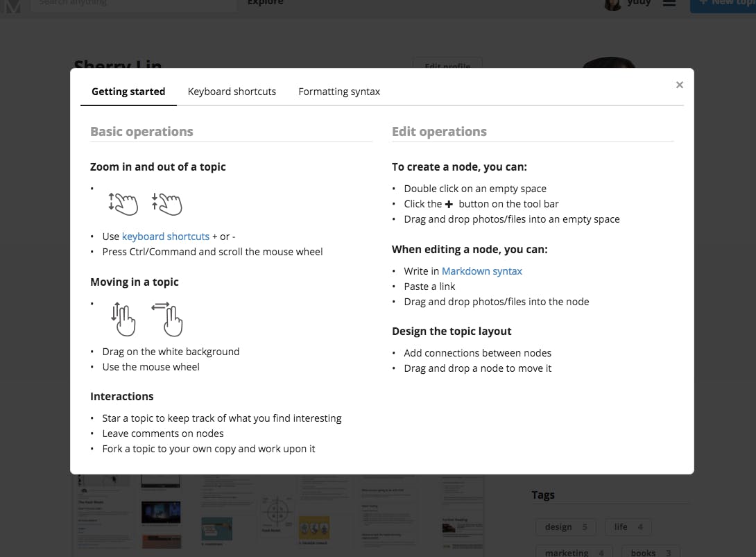Switch to the Formatting syntax tab

pyautogui.click(x=339, y=92)
